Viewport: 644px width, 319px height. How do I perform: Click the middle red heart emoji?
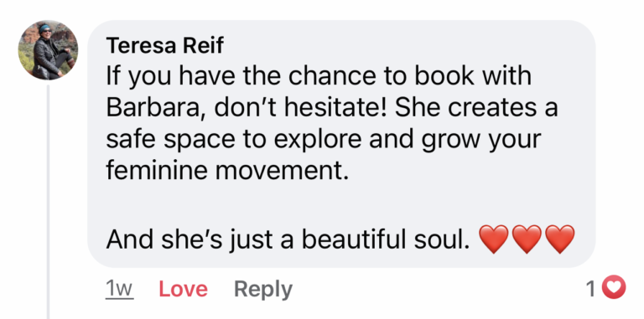[x=527, y=239]
